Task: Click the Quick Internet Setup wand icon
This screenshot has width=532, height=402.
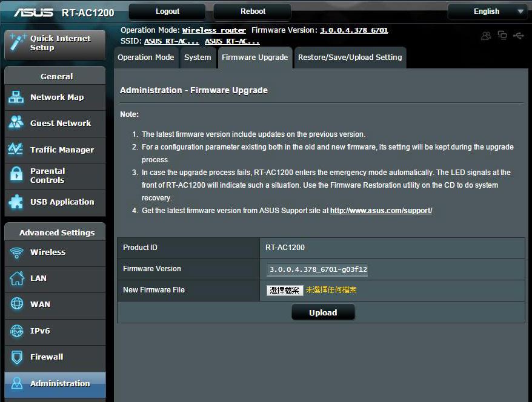Action: (x=17, y=42)
